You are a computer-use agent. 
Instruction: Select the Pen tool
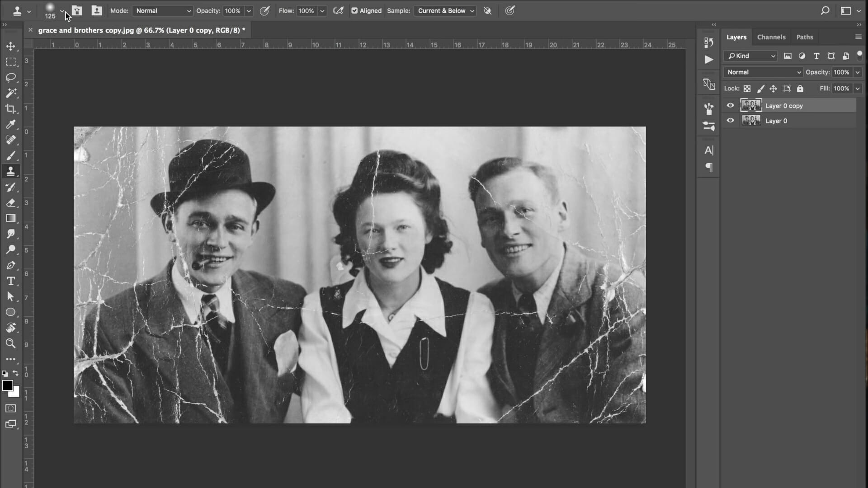click(11, 265)
